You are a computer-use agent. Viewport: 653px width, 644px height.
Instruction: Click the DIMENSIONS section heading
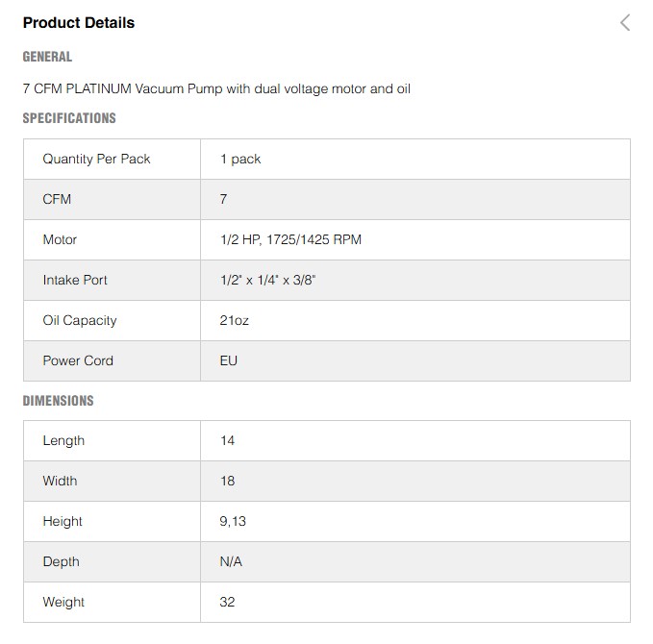pyautogui.click(x=58, y=401)
